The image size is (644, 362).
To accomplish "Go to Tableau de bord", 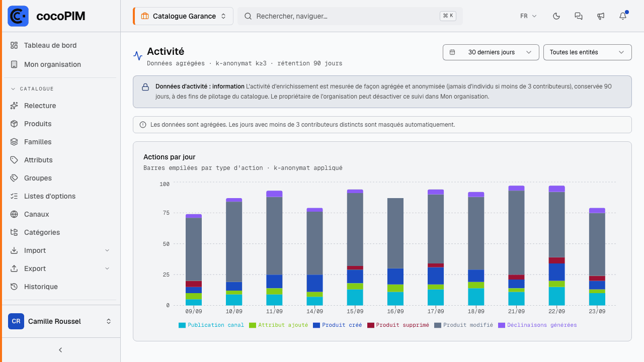I will tap(60, 45).
